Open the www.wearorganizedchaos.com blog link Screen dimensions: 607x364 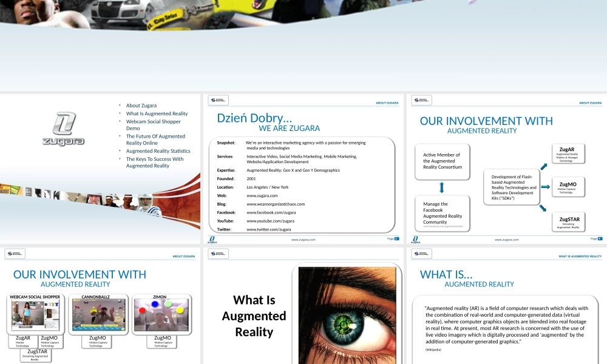tap(276, 204)
